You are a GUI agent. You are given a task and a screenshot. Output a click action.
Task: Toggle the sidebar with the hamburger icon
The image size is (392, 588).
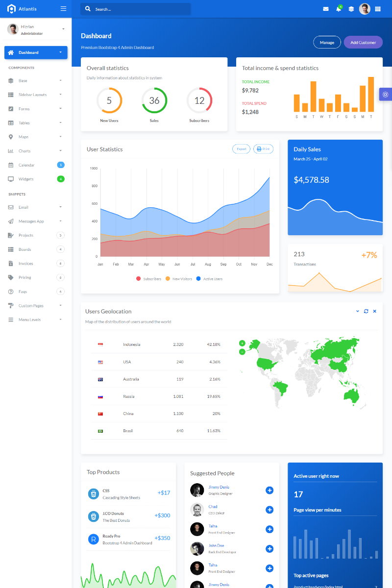click(63, 8)
